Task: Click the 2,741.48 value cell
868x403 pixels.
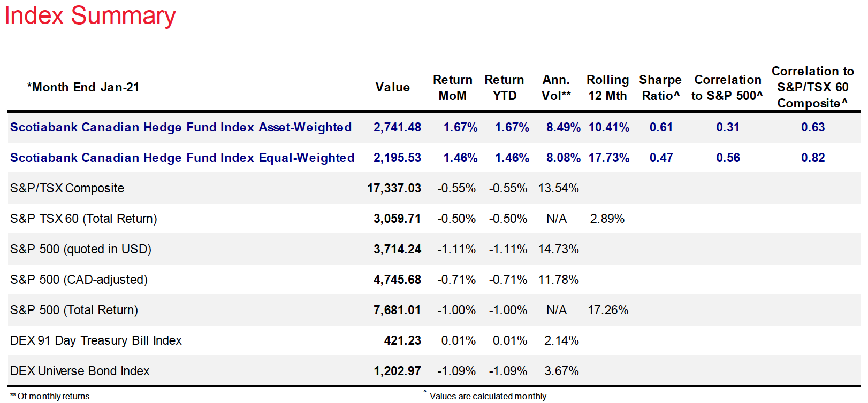Action: pos(397,127)
